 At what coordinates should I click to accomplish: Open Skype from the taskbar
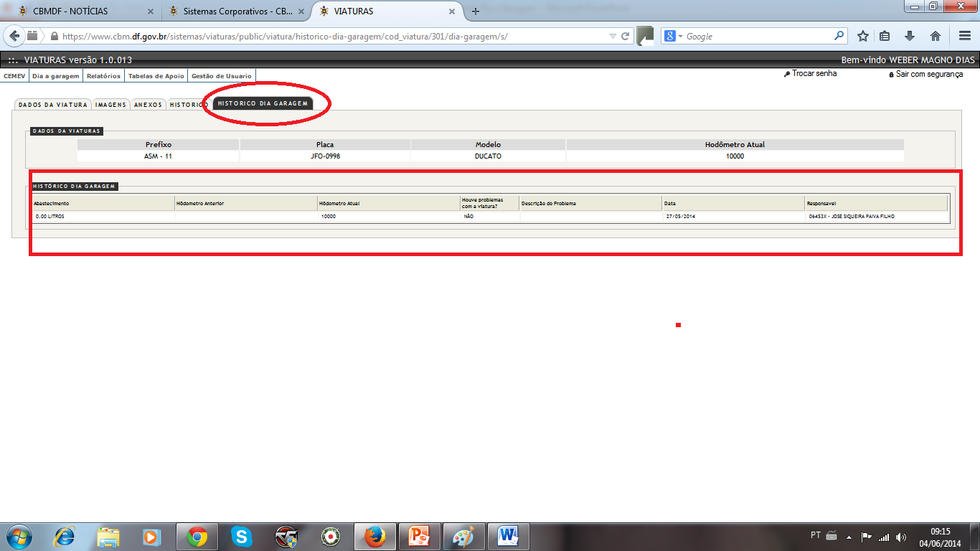(242, 537)
